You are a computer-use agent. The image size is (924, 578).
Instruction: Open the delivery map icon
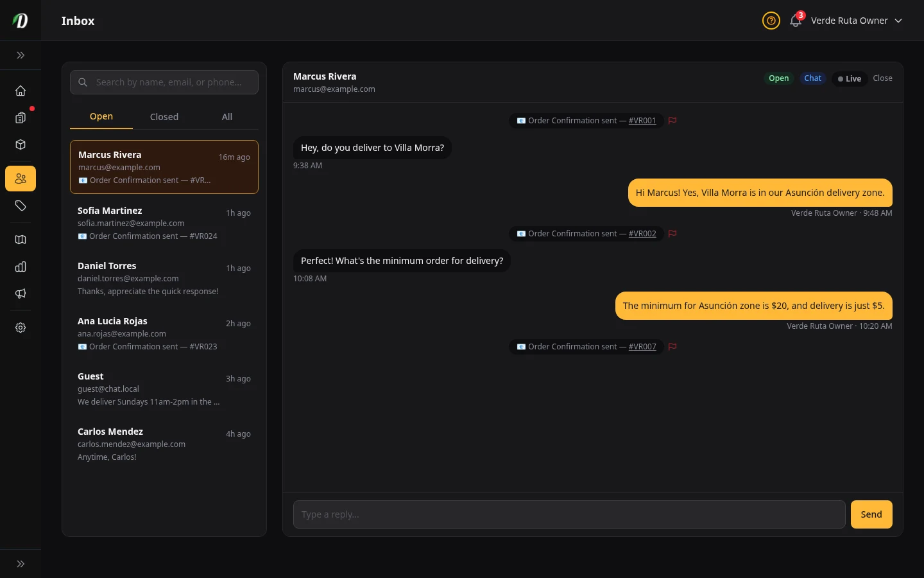(x=21, y=239)
